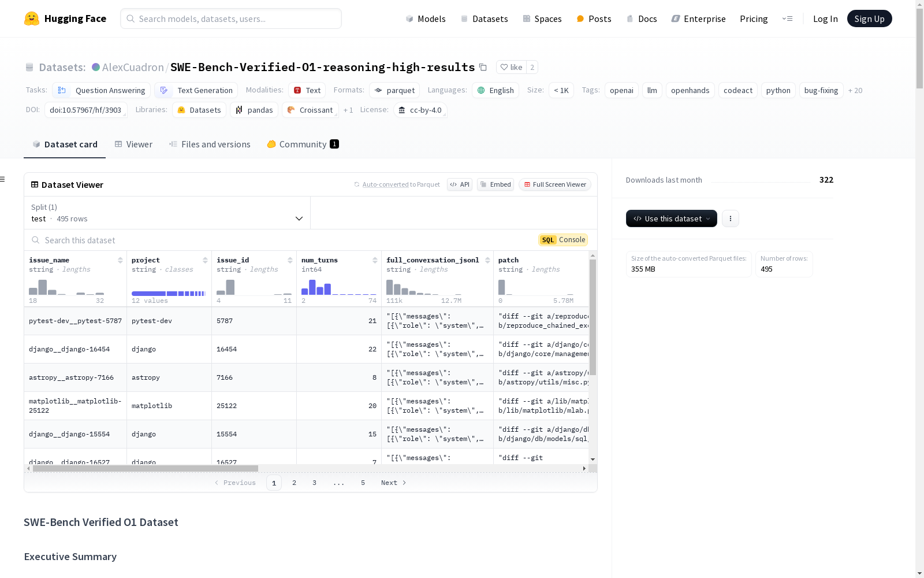The height and width of the screenshot is (578, 924).
Task: Open the three-dot options beside Use this dataset
Action: point(731,218)
